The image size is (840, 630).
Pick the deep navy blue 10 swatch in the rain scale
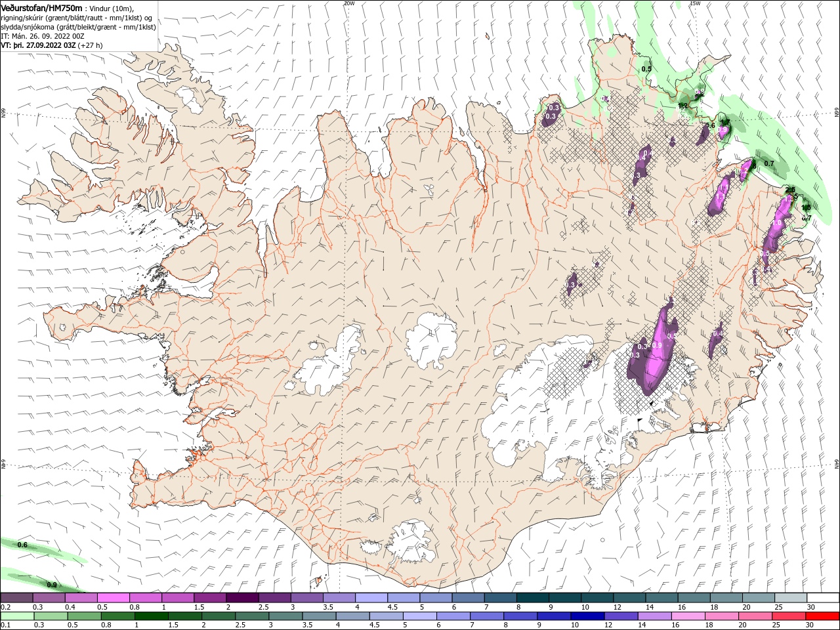[x=587, y=616]
